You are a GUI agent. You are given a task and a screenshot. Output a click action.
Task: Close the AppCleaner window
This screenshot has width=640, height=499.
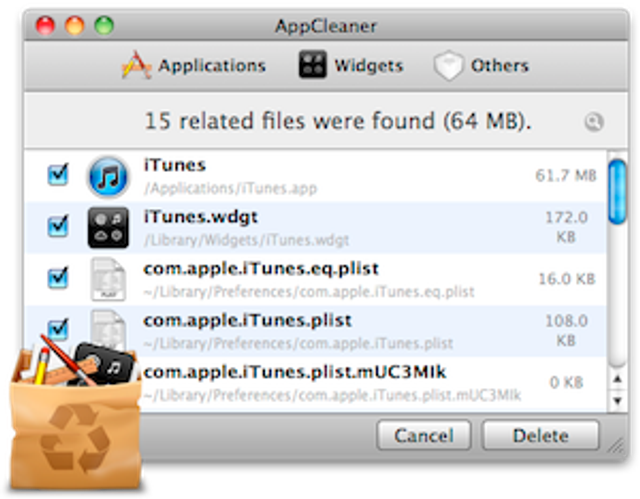point(45,26)
